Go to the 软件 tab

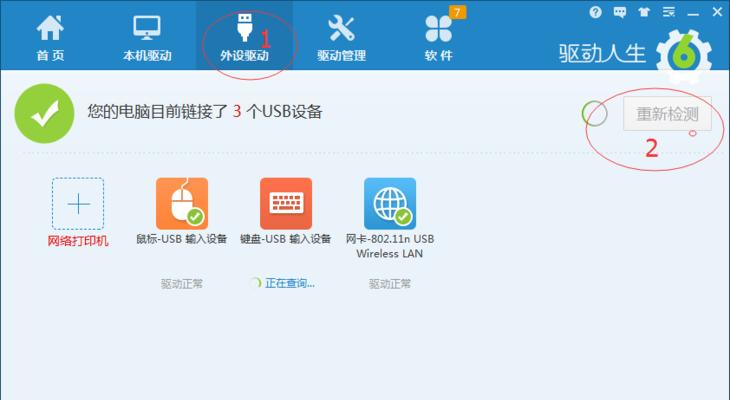tap(439, 38)
